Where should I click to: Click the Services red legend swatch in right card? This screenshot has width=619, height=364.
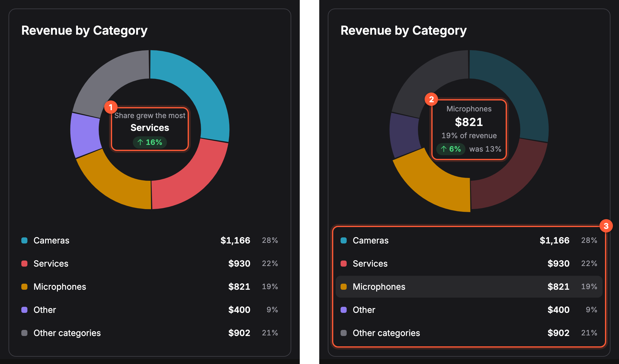[344, 264]
